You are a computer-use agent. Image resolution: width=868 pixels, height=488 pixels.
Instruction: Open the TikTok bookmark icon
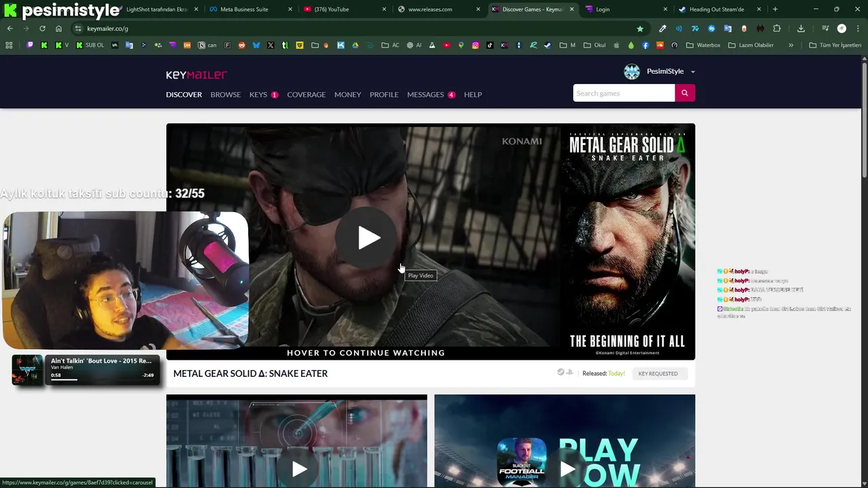point(490,45)
